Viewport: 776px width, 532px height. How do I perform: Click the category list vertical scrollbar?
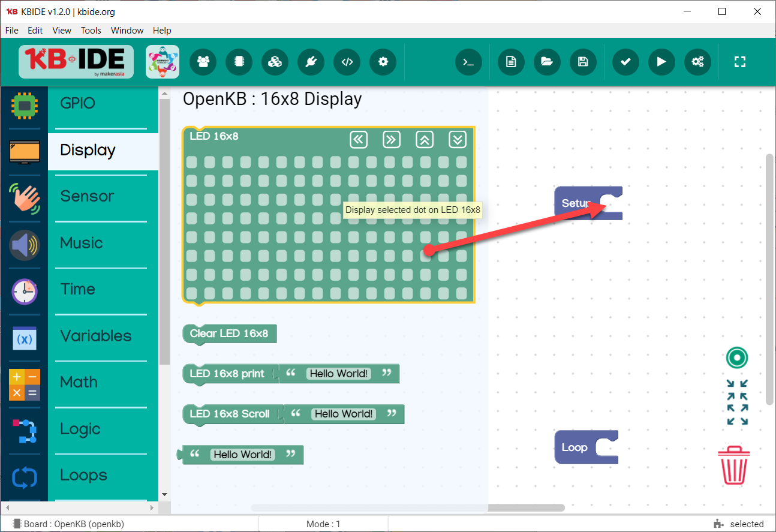click(x=164, y=231)
